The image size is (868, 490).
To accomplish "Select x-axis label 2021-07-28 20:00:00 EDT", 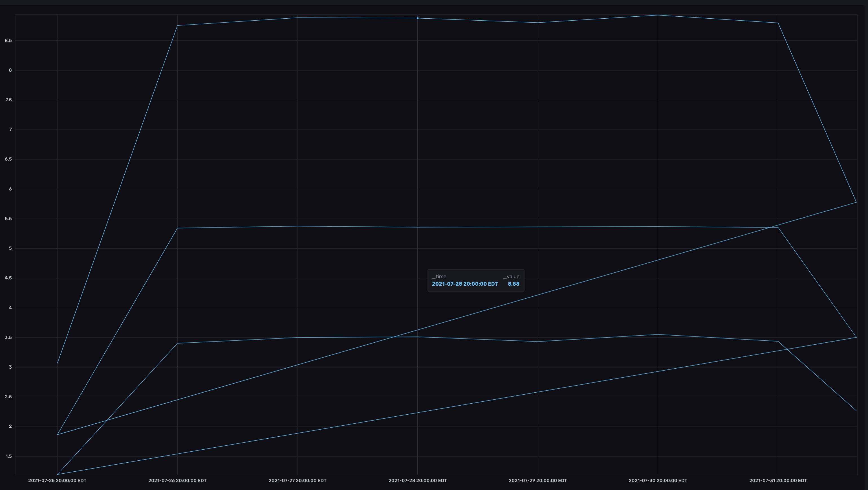I will point(417,481).
